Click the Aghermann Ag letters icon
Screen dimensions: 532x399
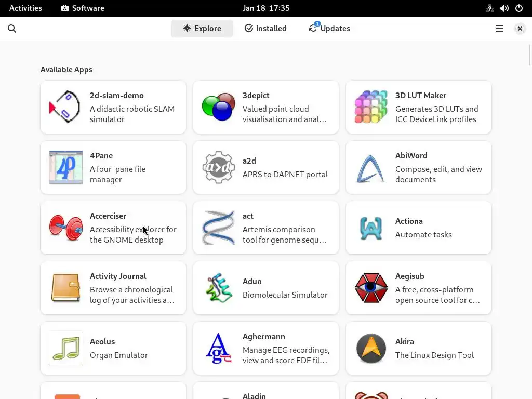(219, 348)
